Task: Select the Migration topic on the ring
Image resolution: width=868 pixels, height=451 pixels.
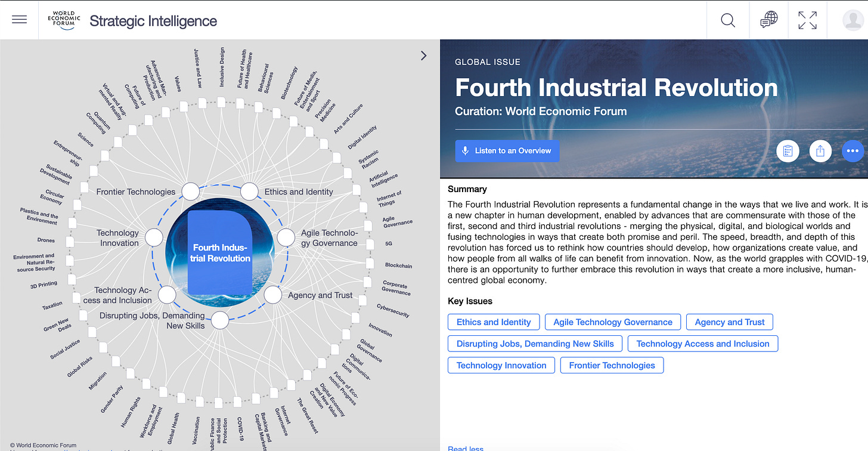Action: pos(98,381)
